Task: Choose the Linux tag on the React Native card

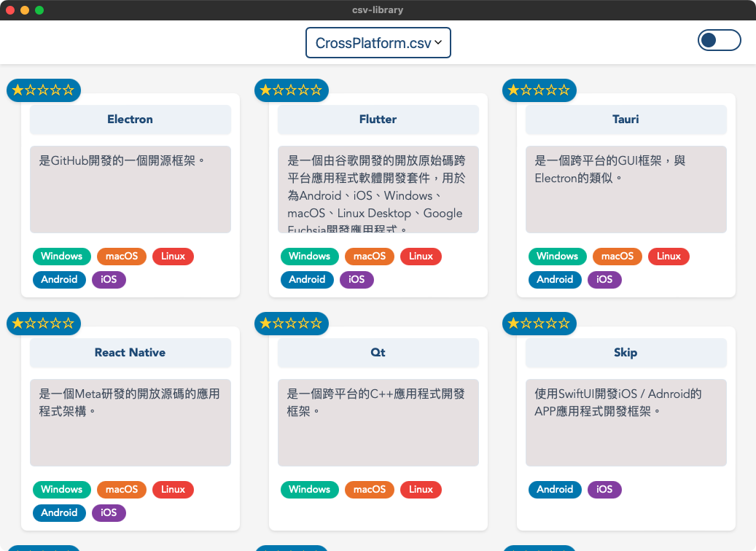Action: click(x=173, y=490)
